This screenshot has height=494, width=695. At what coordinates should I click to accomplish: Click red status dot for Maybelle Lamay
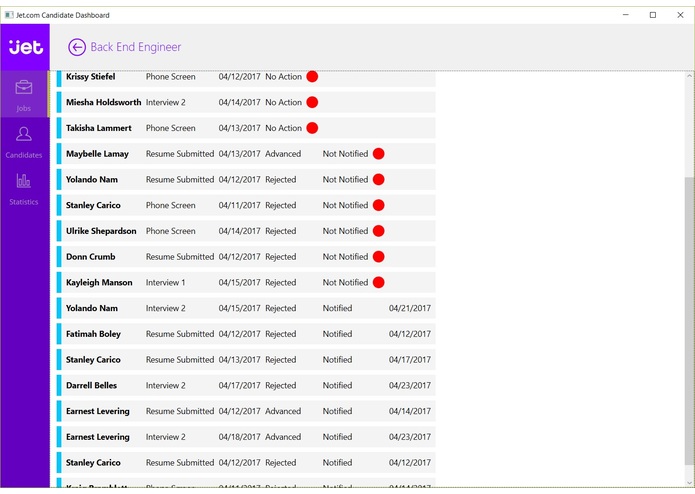coord(379,154)
